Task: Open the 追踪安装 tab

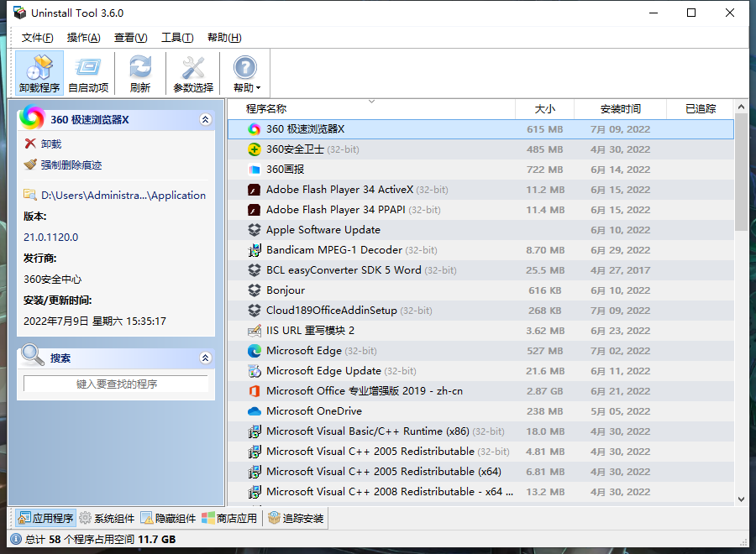Action: point(296,519)
